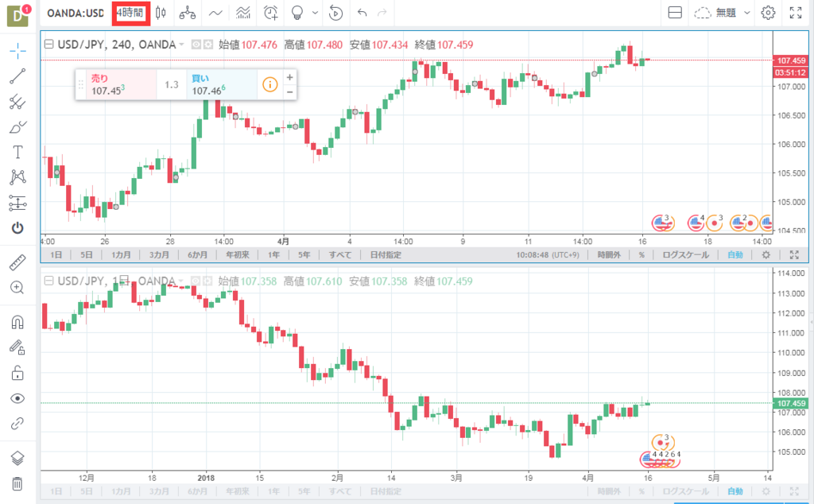Open the patterns tool

[17, 177]
